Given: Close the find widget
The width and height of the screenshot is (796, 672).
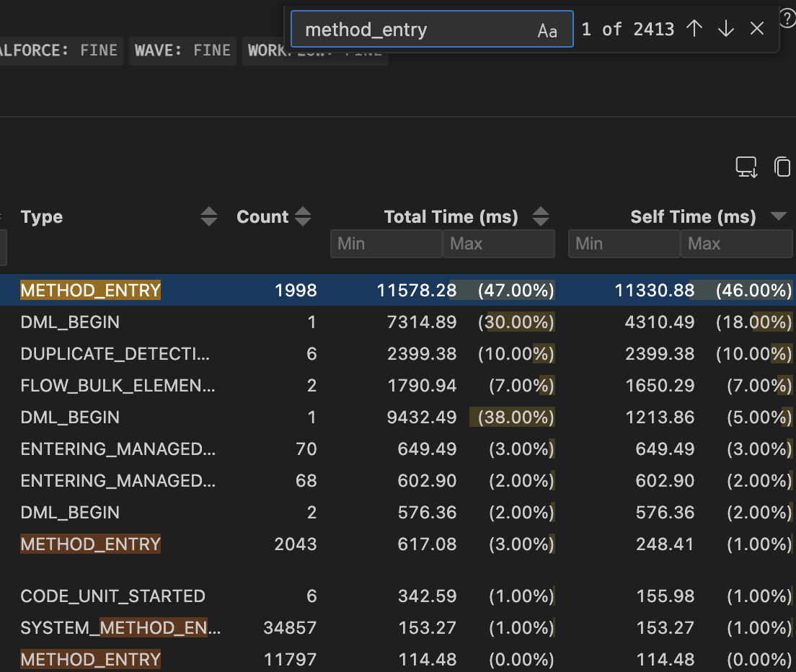Looking at the screenshot, I should 757,29.
